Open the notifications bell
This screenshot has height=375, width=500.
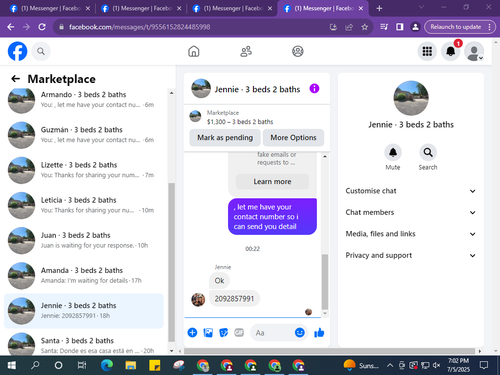[x=451, y=51]
